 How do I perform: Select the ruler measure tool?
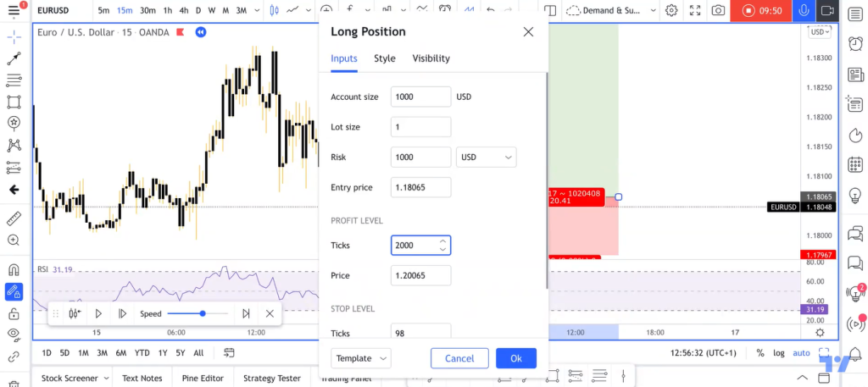14,219
